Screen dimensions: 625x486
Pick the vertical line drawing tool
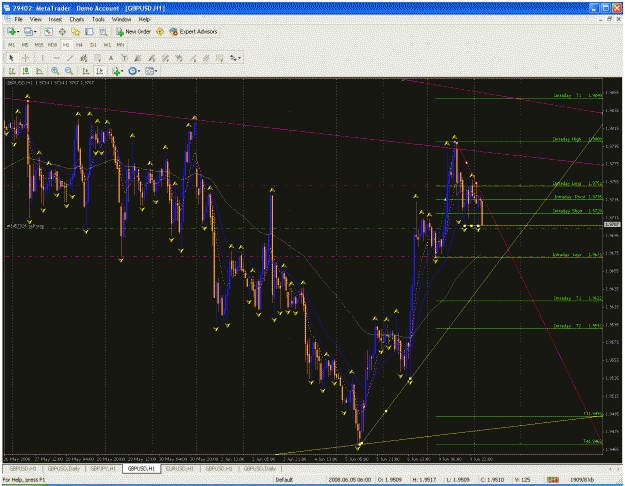[42, 58]
